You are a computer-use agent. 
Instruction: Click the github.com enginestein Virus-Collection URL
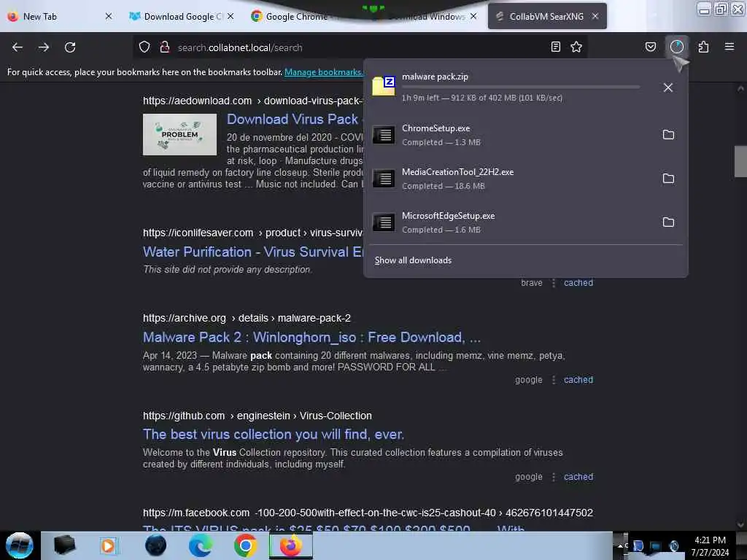258,416
